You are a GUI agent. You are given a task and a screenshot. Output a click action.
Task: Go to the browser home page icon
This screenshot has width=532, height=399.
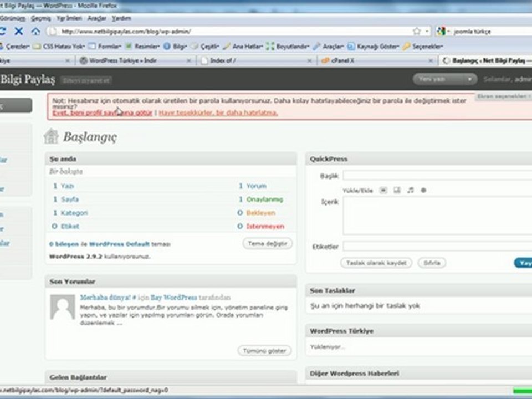point(35,32)
